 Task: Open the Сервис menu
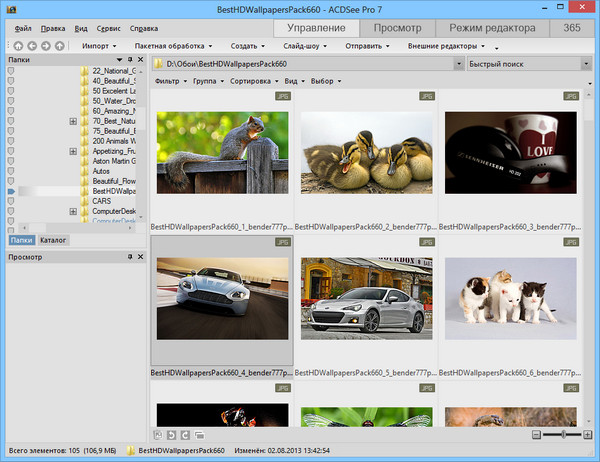[x=111, y=28]
